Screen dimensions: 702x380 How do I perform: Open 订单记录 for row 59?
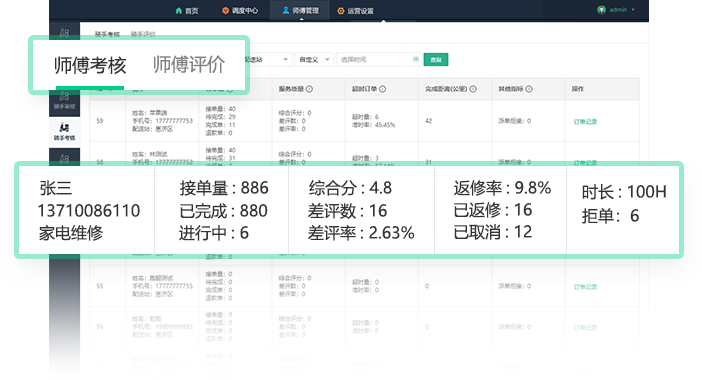pyautogui.click(x=585, y=122)
